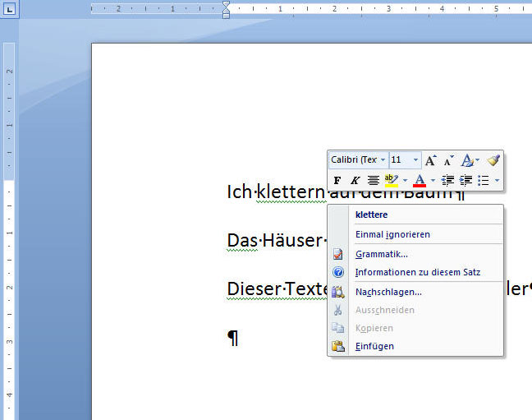This screenshot has width=532, height=420.
Task: Click the bullet list icon
Action: 484,180
